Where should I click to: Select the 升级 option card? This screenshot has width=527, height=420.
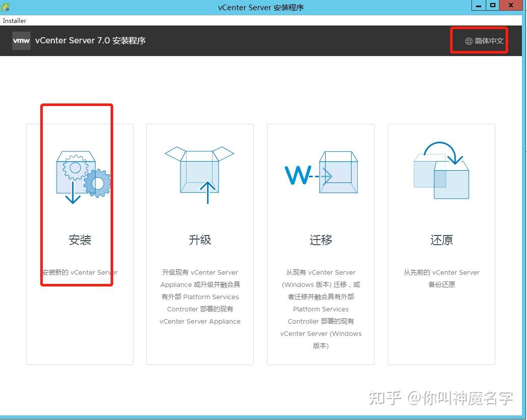pyautogui.click(x=199, y=240)
